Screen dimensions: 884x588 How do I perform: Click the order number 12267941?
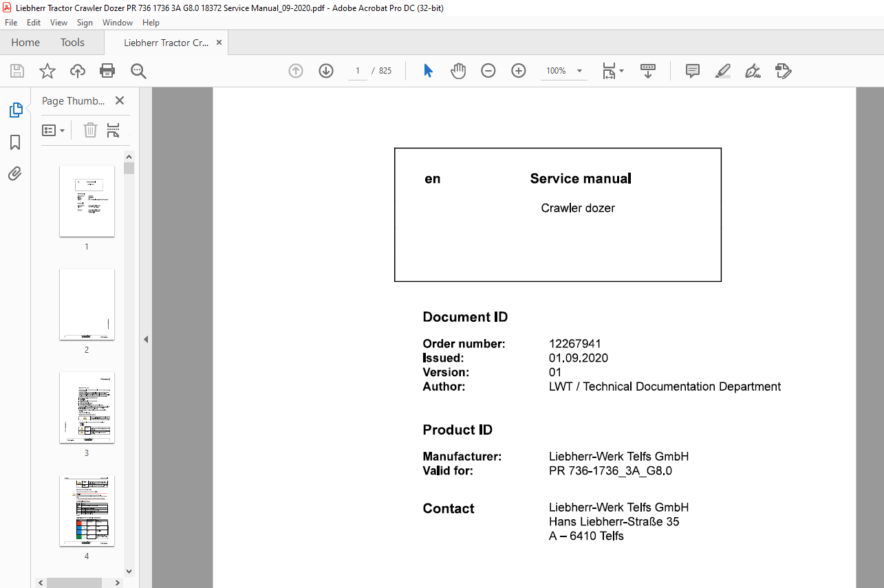coord(575,344)
